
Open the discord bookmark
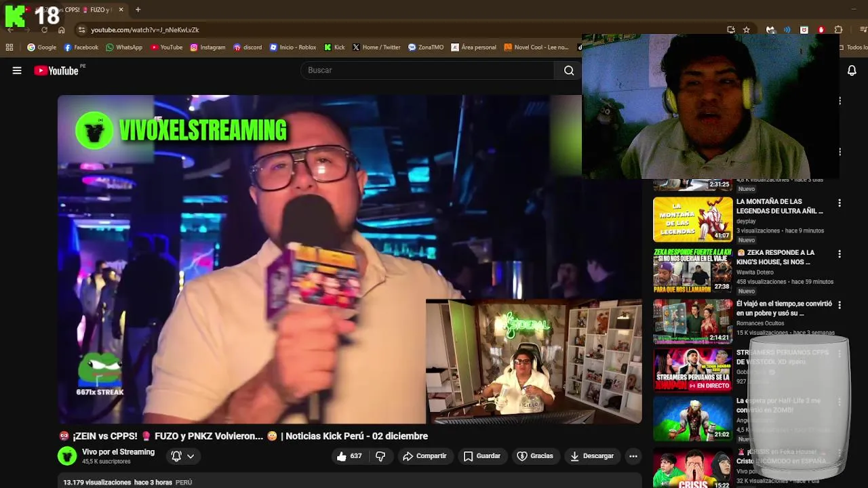(x=247, y=47)
